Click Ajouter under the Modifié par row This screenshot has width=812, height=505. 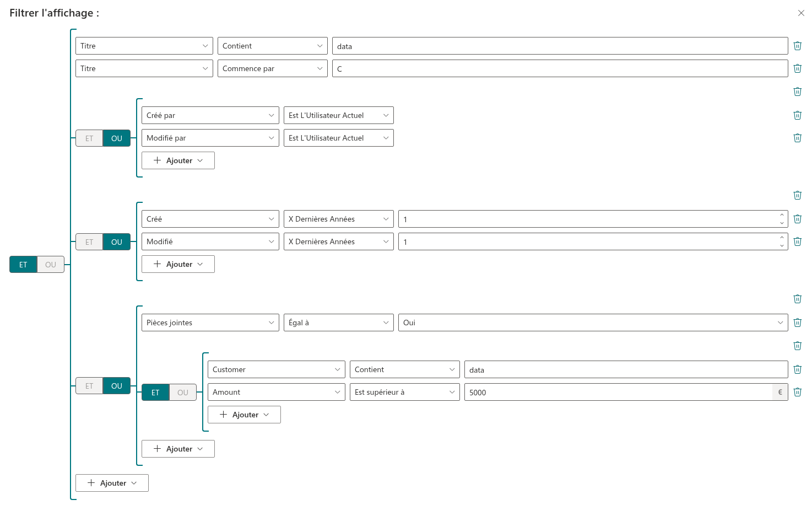coord(178,160)
